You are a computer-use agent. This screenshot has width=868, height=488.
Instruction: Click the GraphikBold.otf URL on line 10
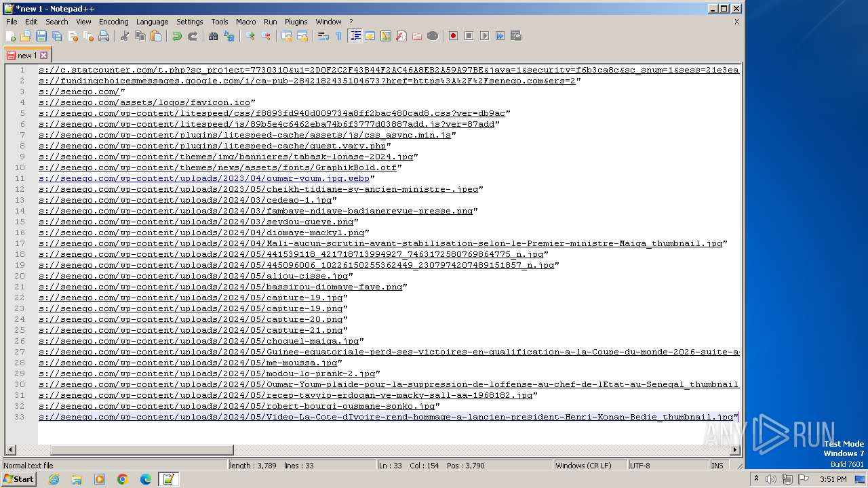(x=218, y=167)
